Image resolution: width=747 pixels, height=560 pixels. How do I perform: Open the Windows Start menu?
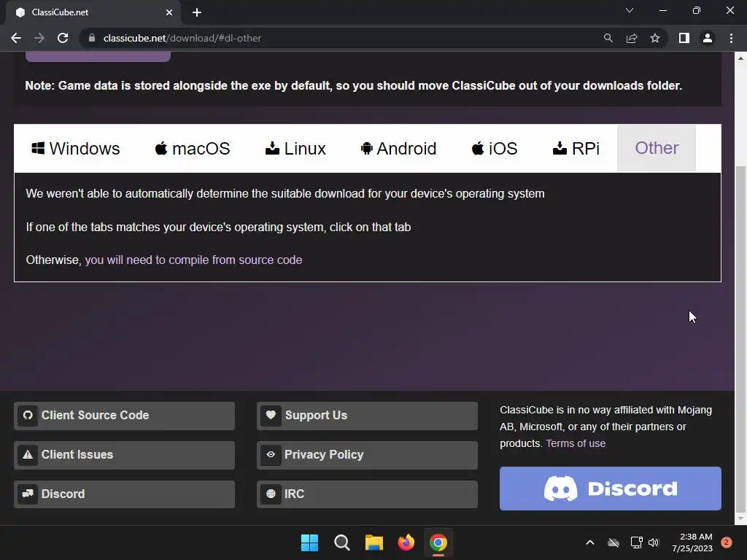point(309,542)
